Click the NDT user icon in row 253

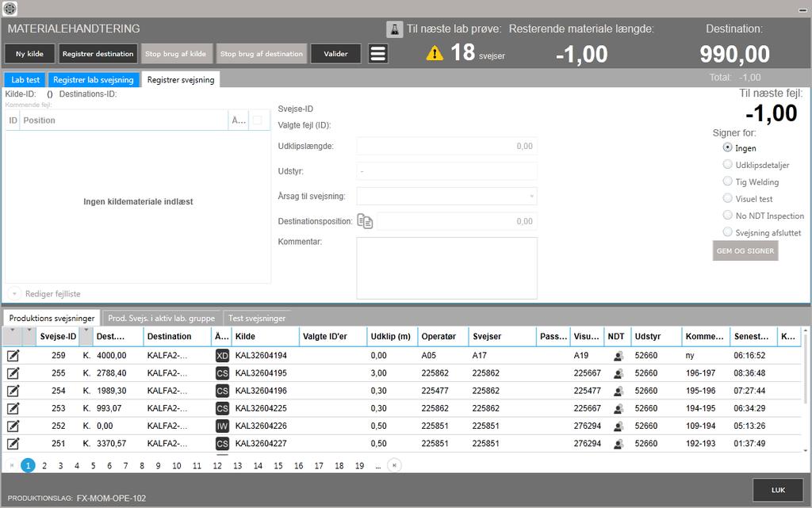(618, 409)
